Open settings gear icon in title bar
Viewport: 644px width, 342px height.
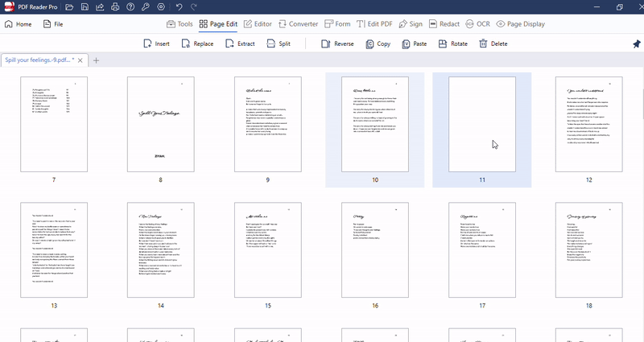(161, 7)
